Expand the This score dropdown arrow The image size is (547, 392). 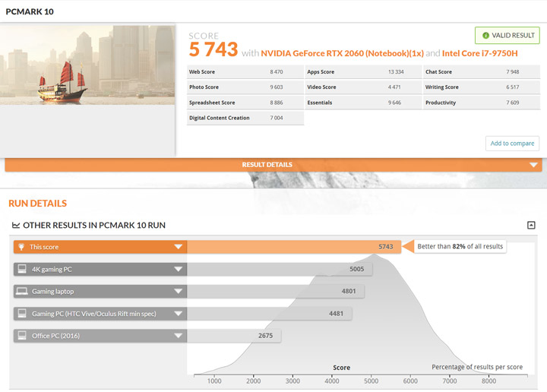coord(179,247)
